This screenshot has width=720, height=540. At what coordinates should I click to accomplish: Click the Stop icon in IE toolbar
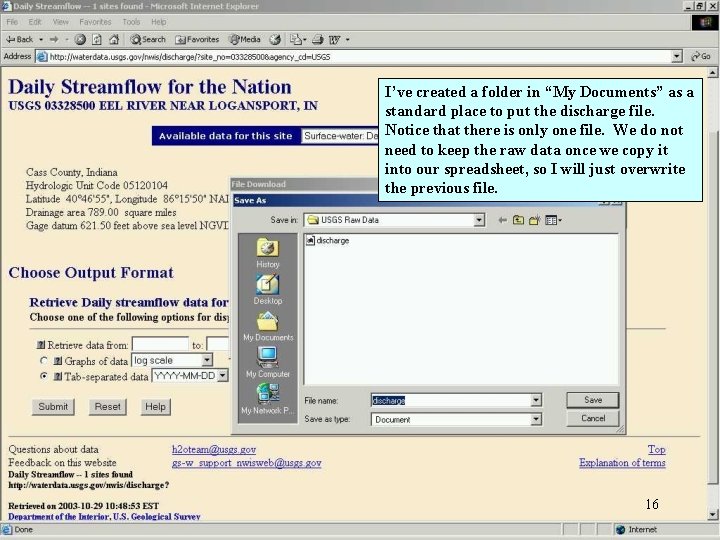coord(80,39)
